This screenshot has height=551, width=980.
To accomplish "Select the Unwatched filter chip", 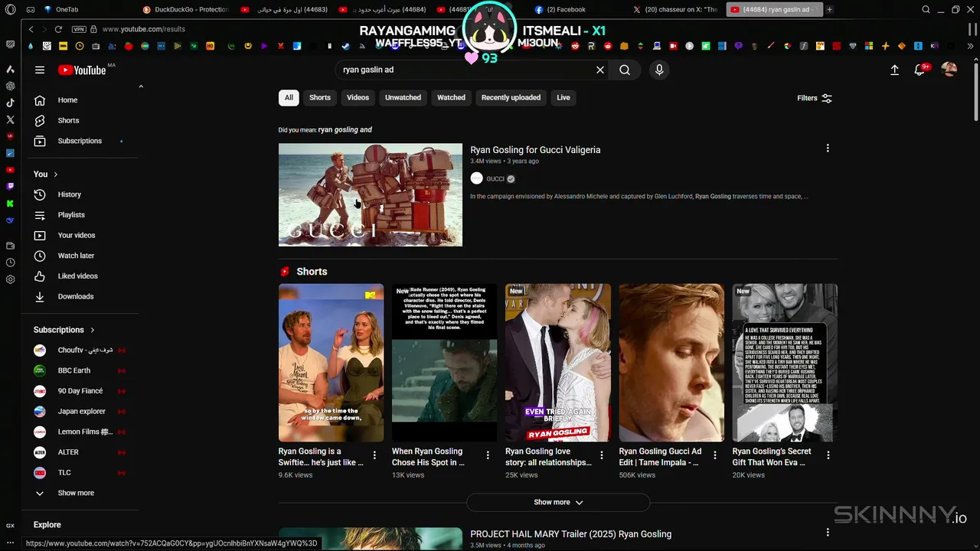I will point(403,98).
